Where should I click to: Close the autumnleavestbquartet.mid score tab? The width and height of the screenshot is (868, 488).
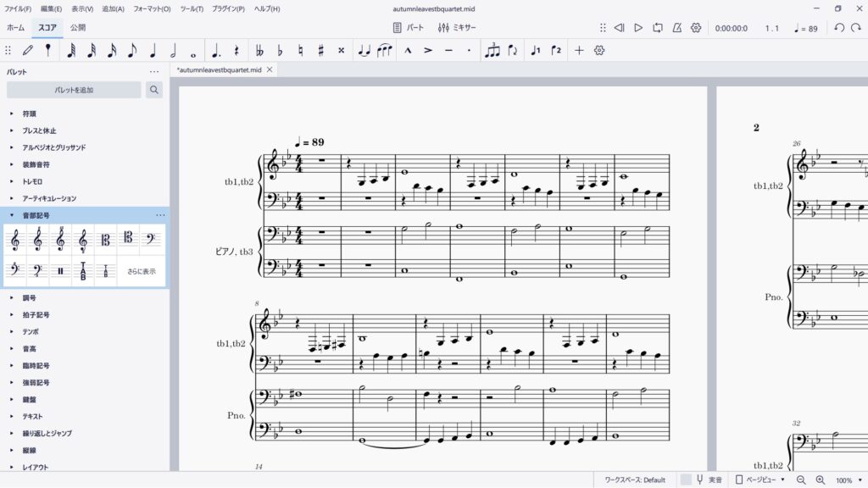coord(270,69)
